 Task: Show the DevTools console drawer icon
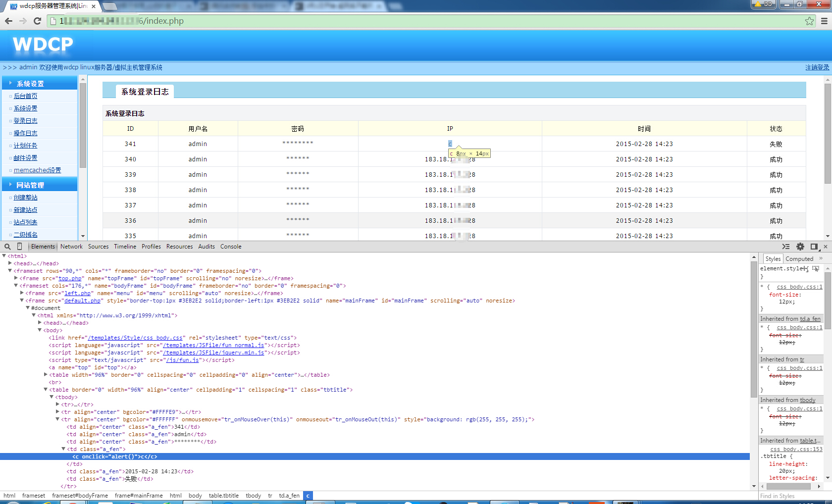tap(786, 247)
